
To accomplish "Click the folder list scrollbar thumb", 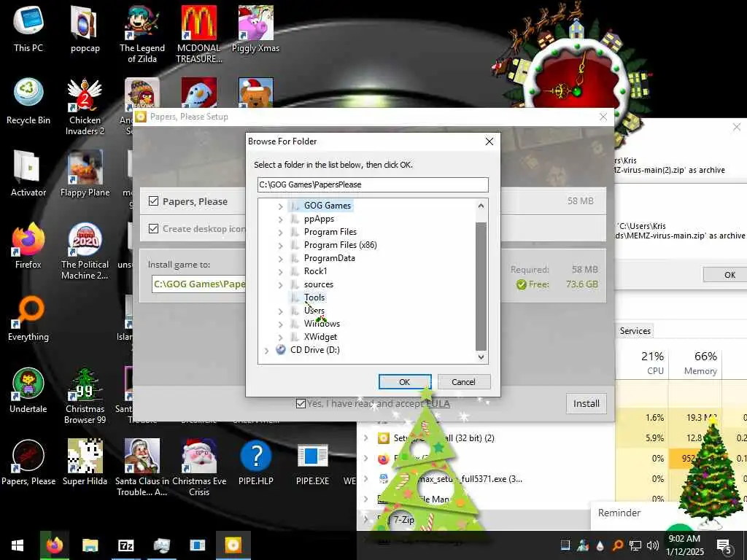I will click(x=481, y=286).
